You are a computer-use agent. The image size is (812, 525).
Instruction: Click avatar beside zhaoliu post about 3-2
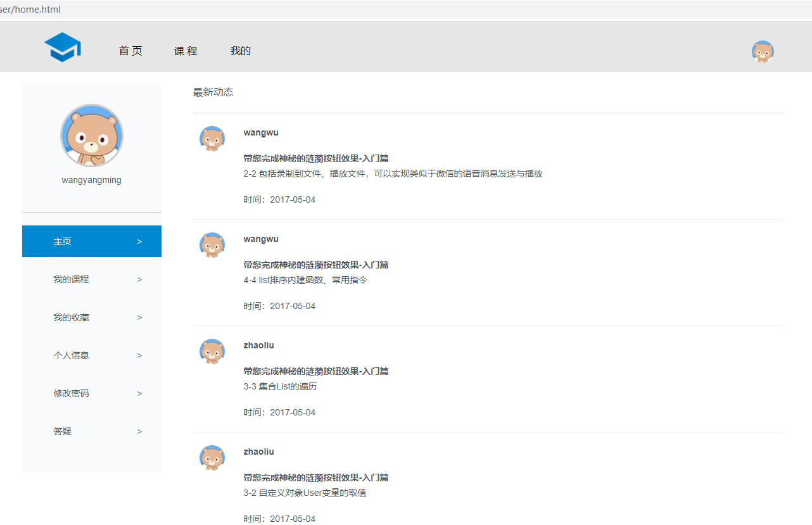click(212, 458)
